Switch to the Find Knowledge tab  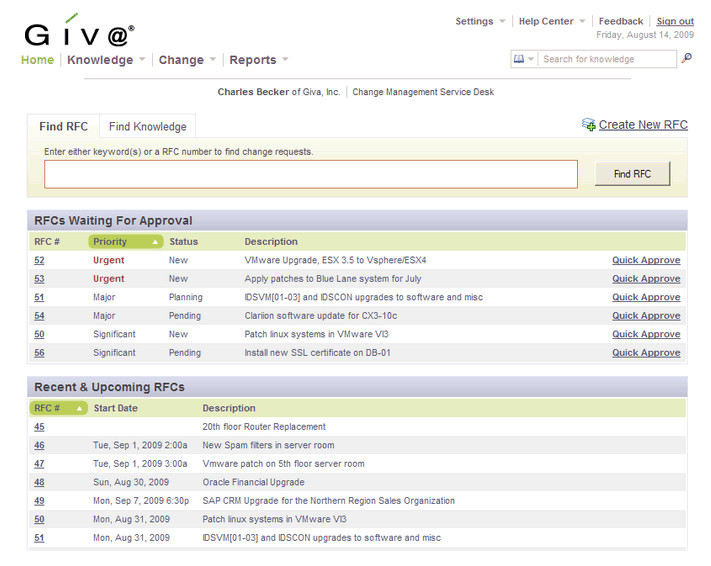147,127
